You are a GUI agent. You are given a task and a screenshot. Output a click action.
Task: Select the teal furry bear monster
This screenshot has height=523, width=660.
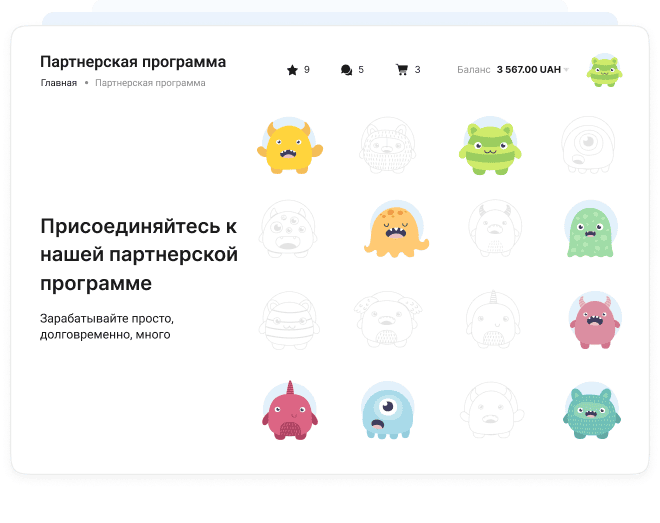click(588, 410)
